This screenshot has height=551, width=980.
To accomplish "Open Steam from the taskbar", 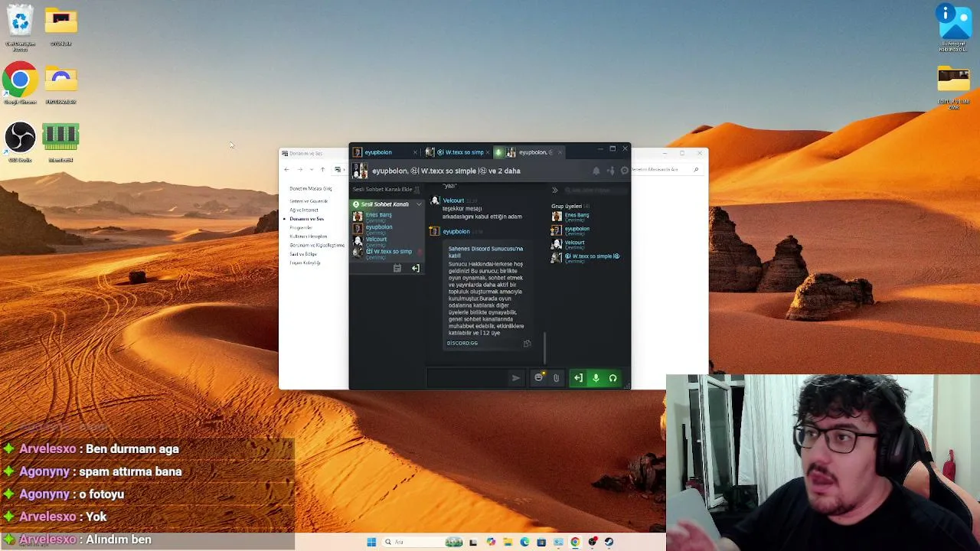I will point(609,542).
